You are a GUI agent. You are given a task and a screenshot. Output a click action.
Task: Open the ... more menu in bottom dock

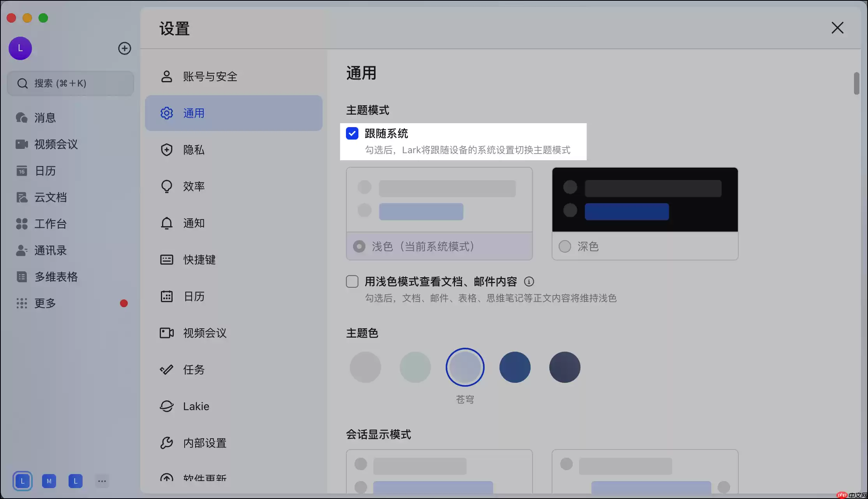click(102, 481)
